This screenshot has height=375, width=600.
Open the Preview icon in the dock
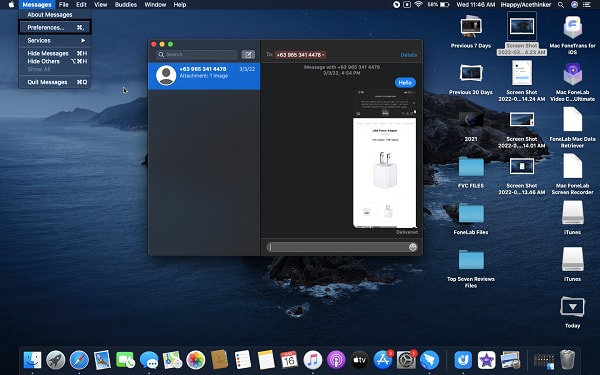point(510,360)
